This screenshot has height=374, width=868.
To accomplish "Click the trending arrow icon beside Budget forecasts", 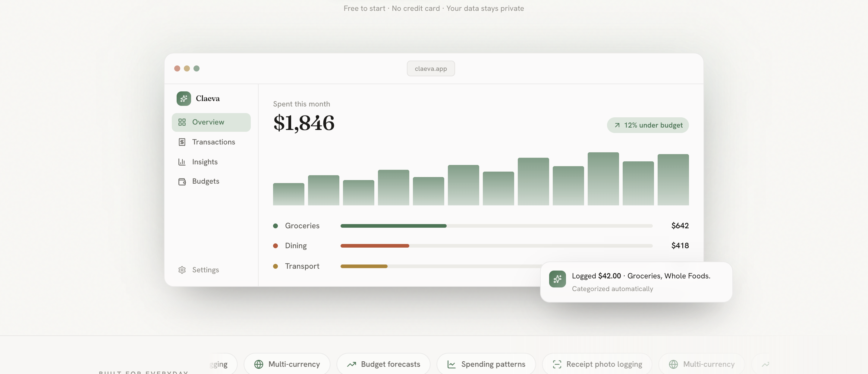I will coord(352,364).
